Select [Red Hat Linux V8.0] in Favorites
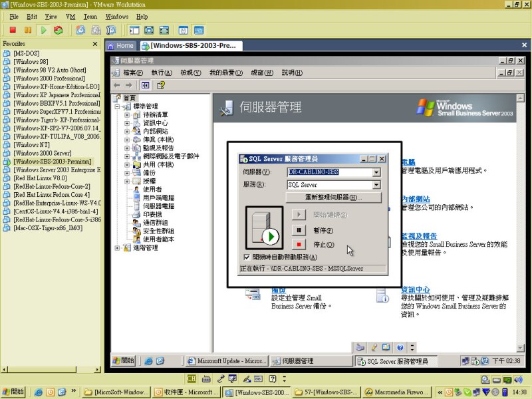Image resolution: width=532 pixels, height=399 pixels. point(40,178)
